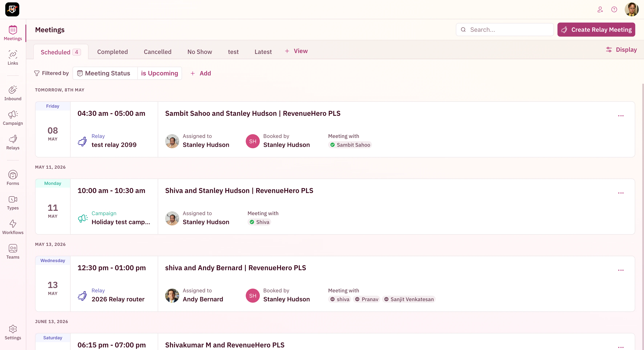Click the Wednesday 13 May date card

[x=53, y=284]
